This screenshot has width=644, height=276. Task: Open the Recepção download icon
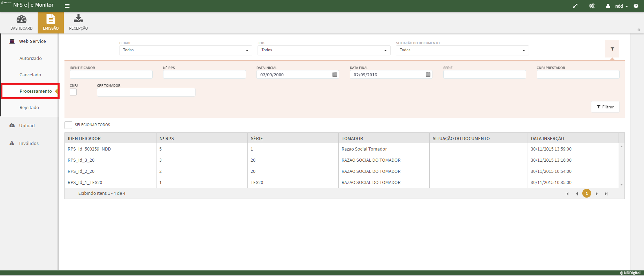[78, 19]
